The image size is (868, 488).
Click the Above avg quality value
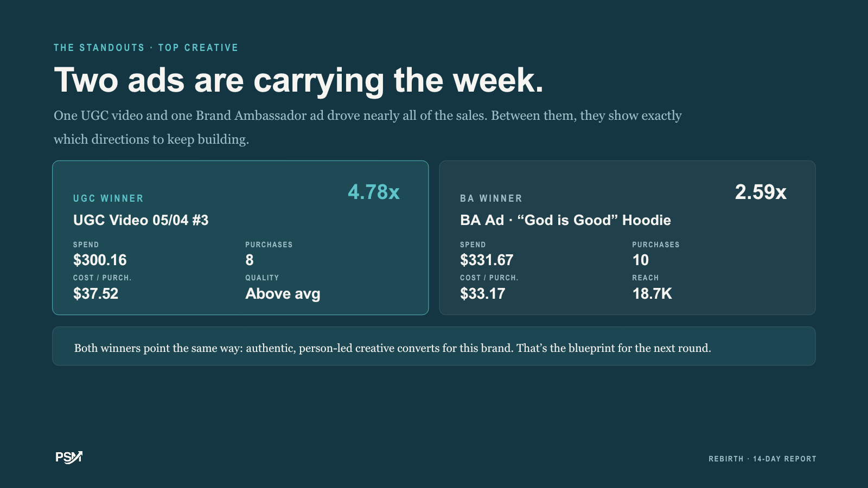283,294
